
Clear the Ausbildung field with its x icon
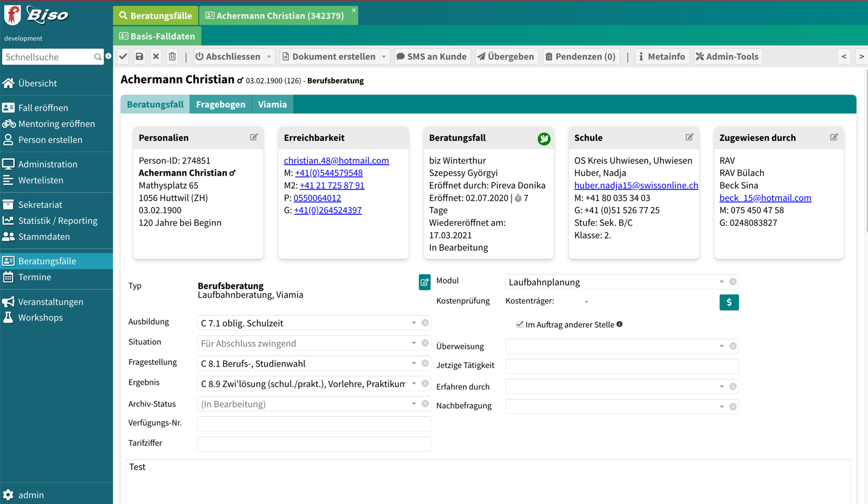pos(425,323)
